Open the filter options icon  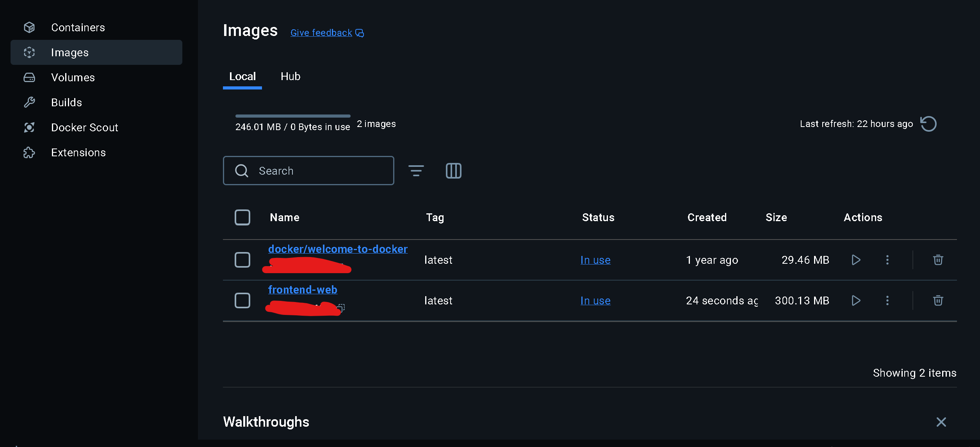[x=416, y=171]
